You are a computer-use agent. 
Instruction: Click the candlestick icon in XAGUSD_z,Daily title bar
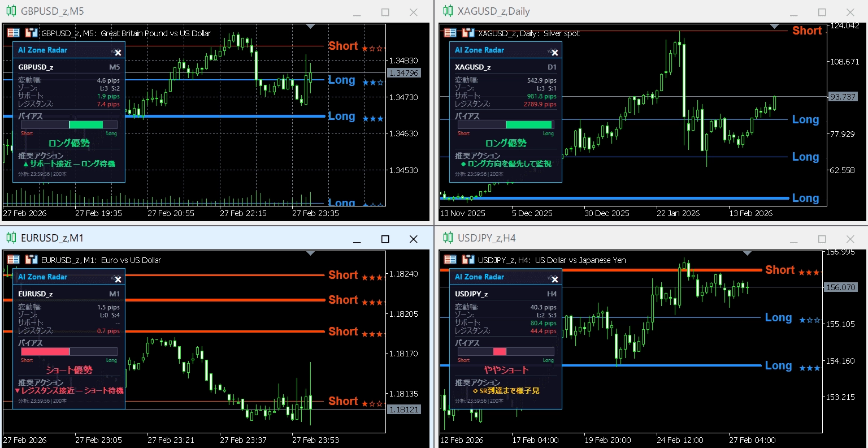pyautogui.click(x=448, y=11)
